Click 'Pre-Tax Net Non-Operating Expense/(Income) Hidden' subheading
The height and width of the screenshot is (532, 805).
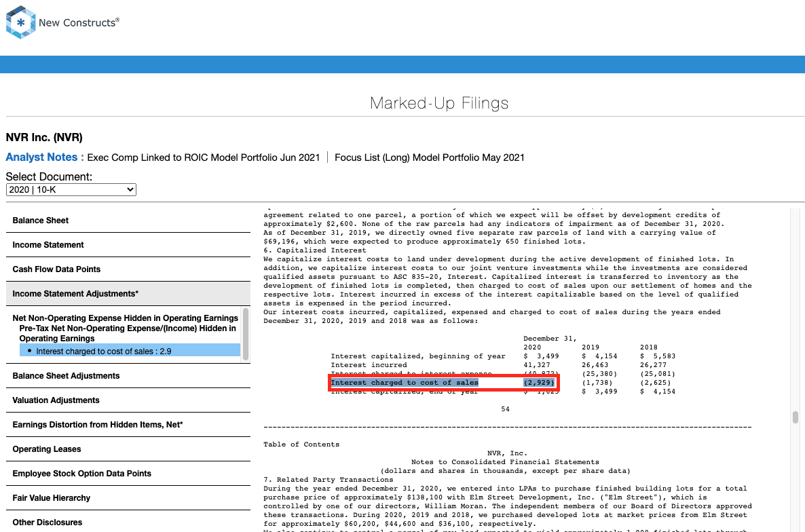[x=128, y=333]
